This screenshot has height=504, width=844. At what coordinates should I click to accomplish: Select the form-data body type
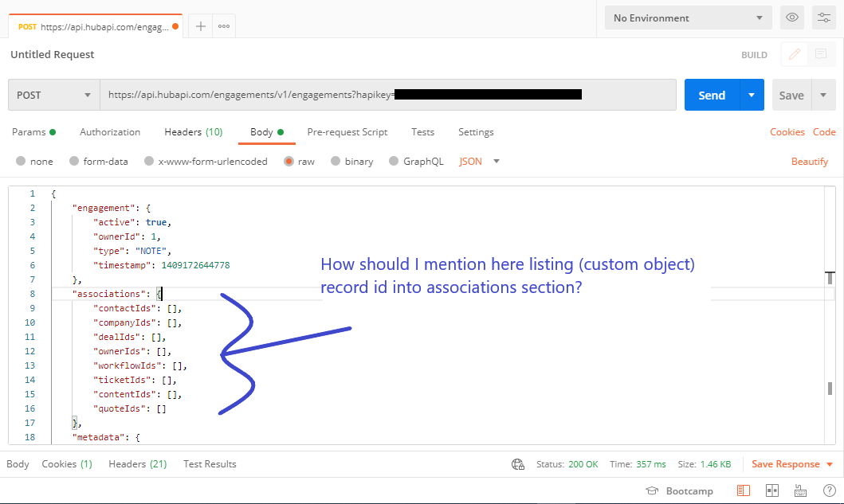click(98, 161)
